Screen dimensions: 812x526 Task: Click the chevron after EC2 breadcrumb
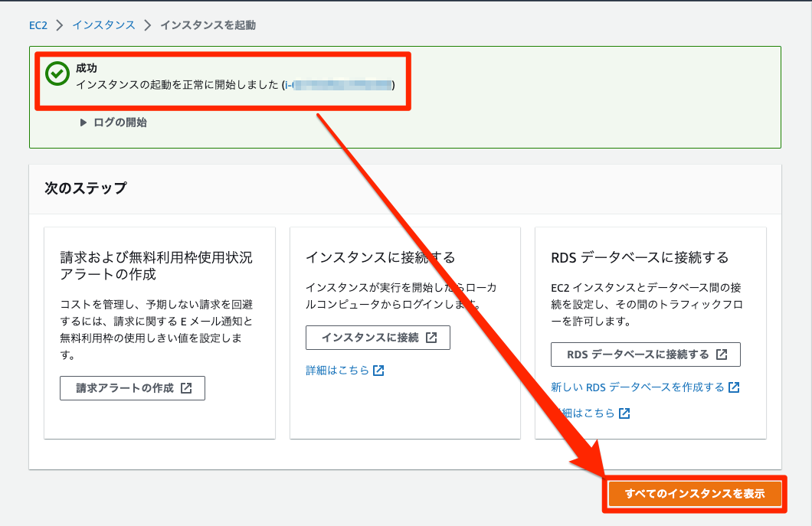click(60, 25)
